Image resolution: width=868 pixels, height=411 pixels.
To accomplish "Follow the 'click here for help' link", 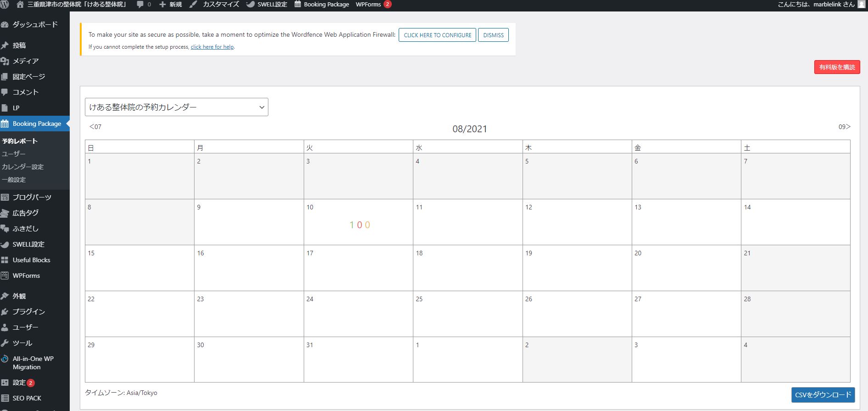I will click(212, 47).
